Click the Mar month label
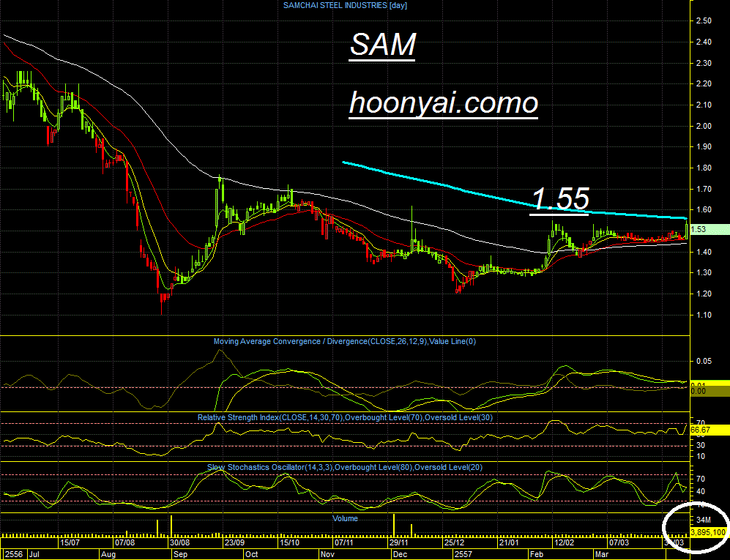730x560 pixels. [602, 554]
